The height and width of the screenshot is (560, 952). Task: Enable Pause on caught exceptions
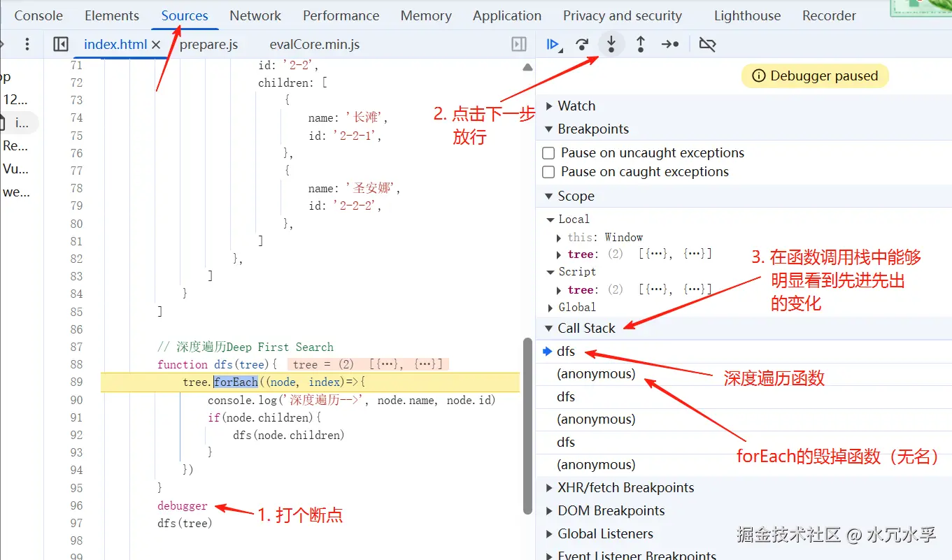click(x=549, y=172)
